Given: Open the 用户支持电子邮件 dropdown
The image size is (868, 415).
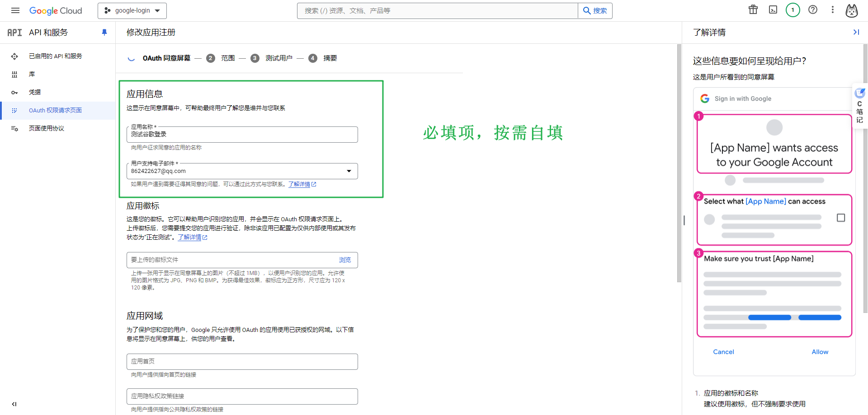Looking at the screenshot, I should coord(242,171).
